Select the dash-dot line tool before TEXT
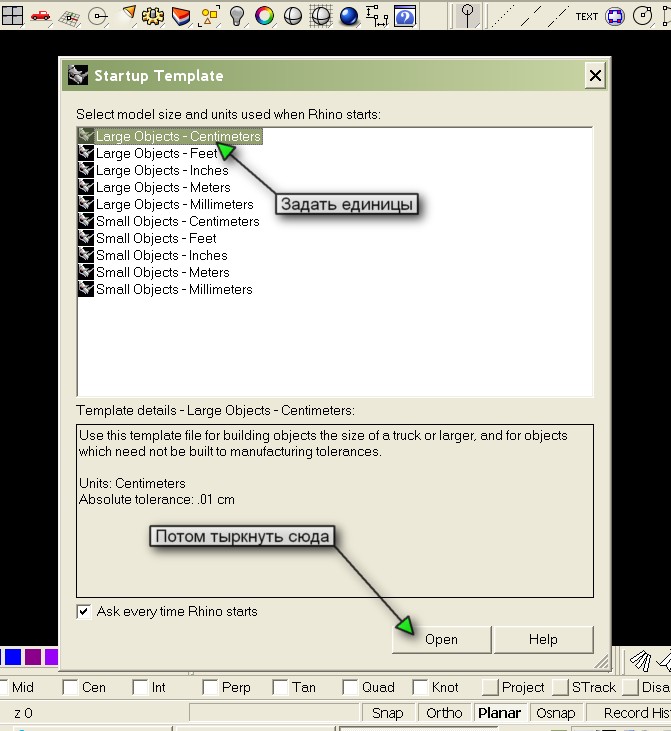671x731 pixels. (559, 15)
